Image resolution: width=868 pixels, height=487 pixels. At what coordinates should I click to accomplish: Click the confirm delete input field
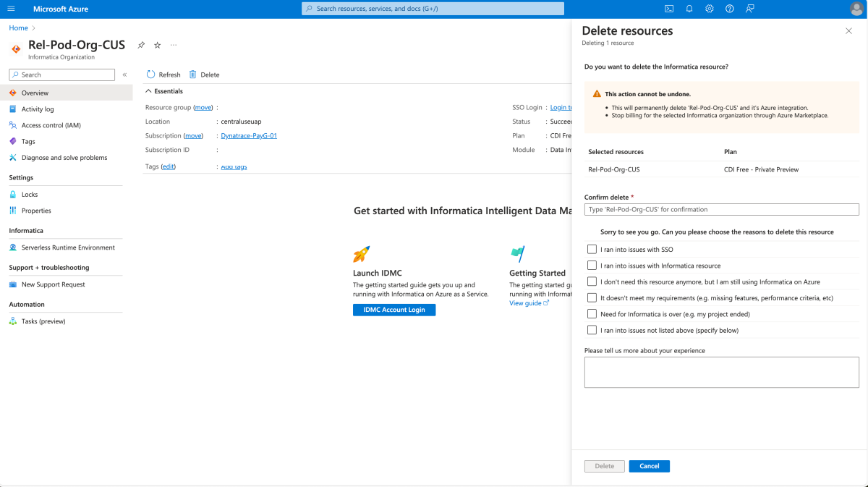[x=721, y=209]
